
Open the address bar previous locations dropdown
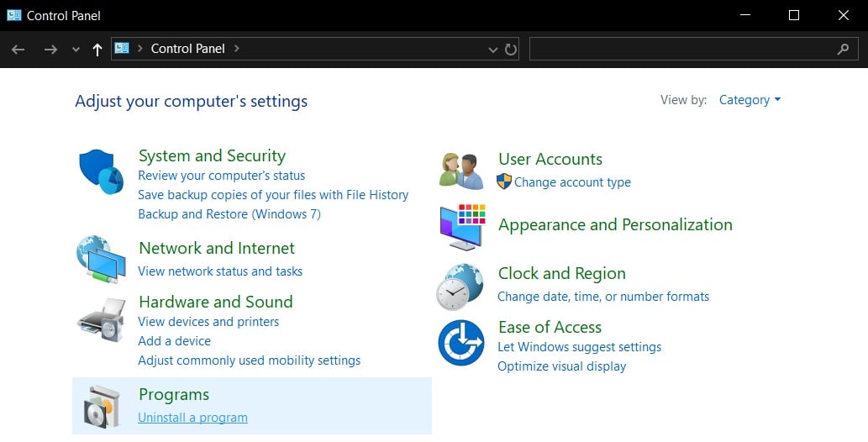point(492,50)
